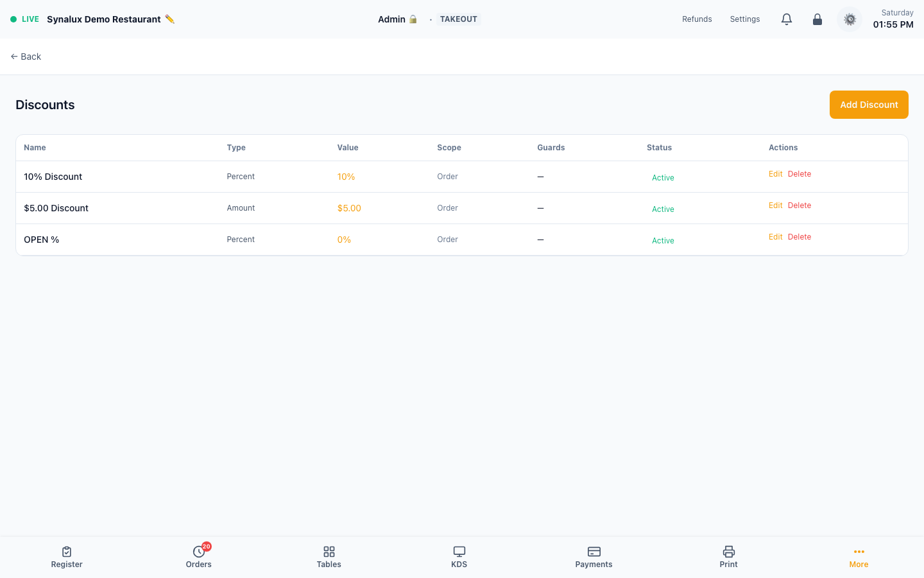Open the Print tab
Screen dimensions: 924x578
[x=729, y=557]
